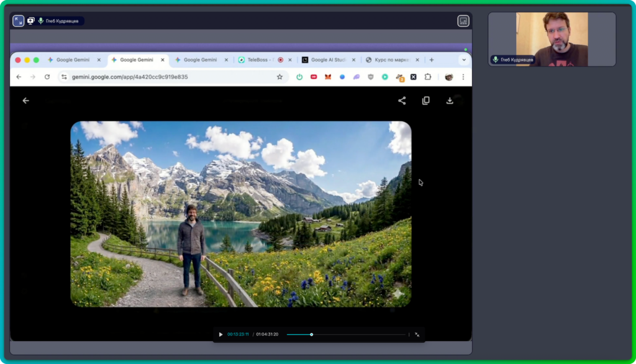Click the microphone icon on the webcam tile
The height and width of the screenshot is (364, 636).
495,60
